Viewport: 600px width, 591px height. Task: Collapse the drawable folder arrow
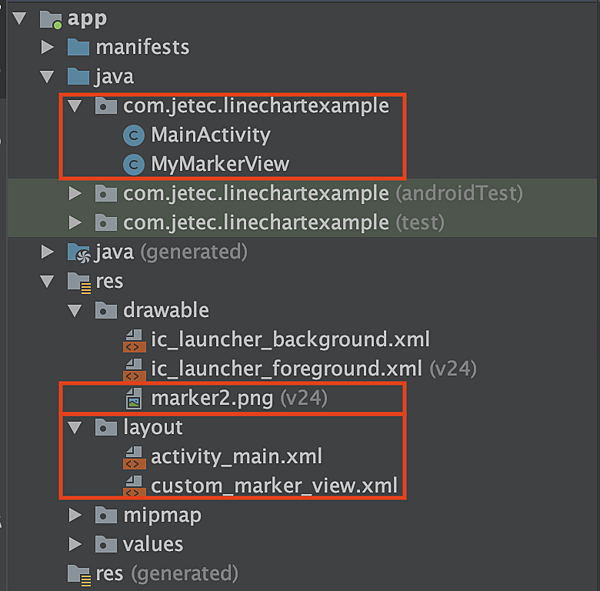[x=75, y=310]
